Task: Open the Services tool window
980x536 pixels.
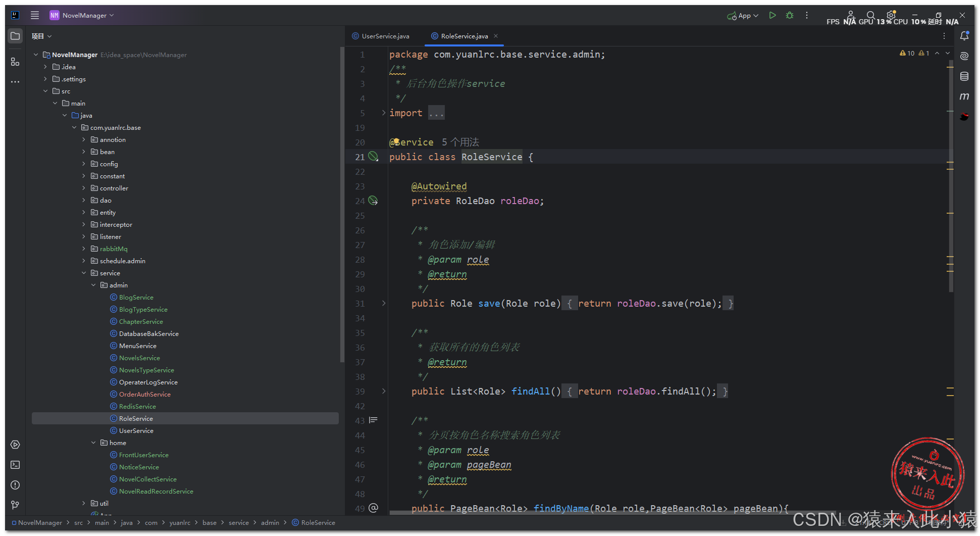Action: (15, 445)
